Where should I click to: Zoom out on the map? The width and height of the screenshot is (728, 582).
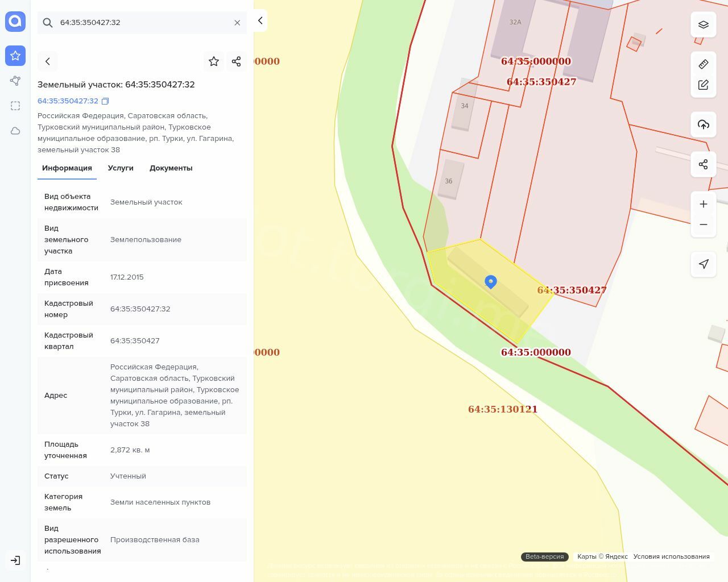point(704,225)
